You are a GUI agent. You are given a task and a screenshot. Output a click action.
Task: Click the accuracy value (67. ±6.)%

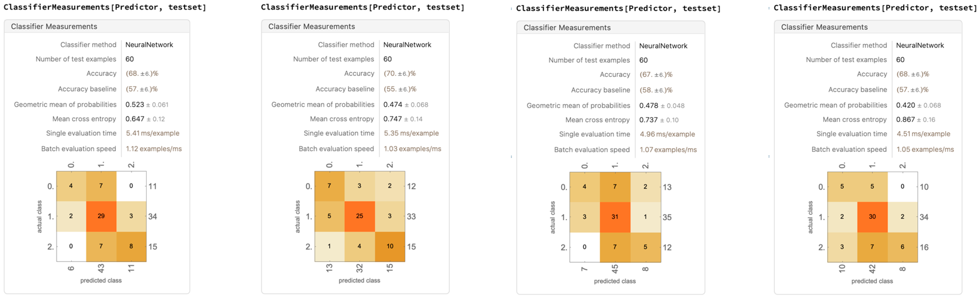coord(656,75)
